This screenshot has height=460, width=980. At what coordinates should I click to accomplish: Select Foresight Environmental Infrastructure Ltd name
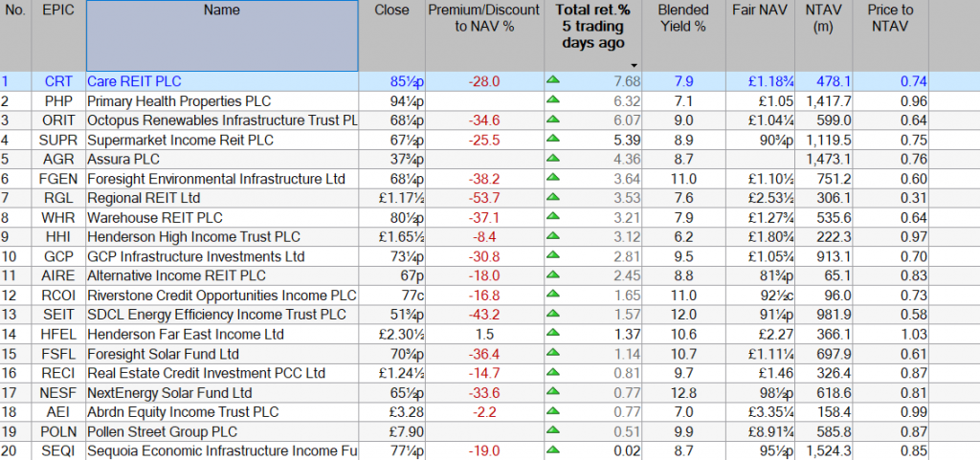click(216, 179)
